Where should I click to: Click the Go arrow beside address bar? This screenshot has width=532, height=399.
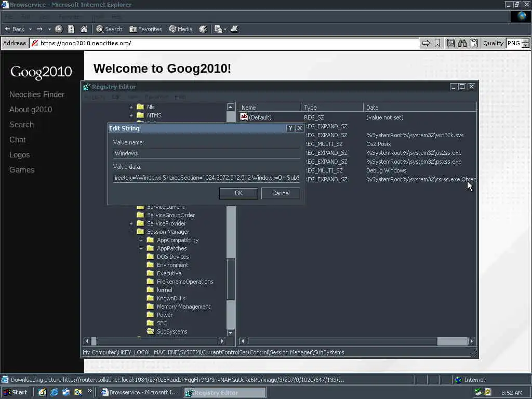point(426,43)
